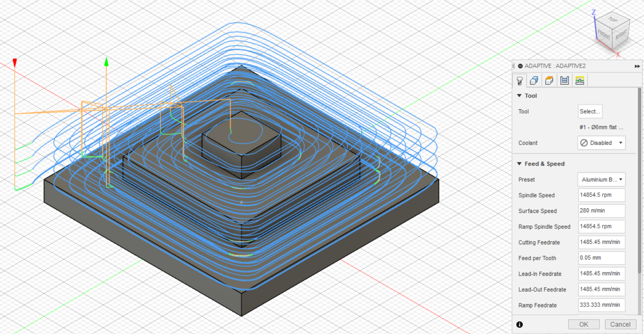Screen dimensions: 644x334
Task: Click the 'Coolant' label
Action: click(x=528, y=143)
